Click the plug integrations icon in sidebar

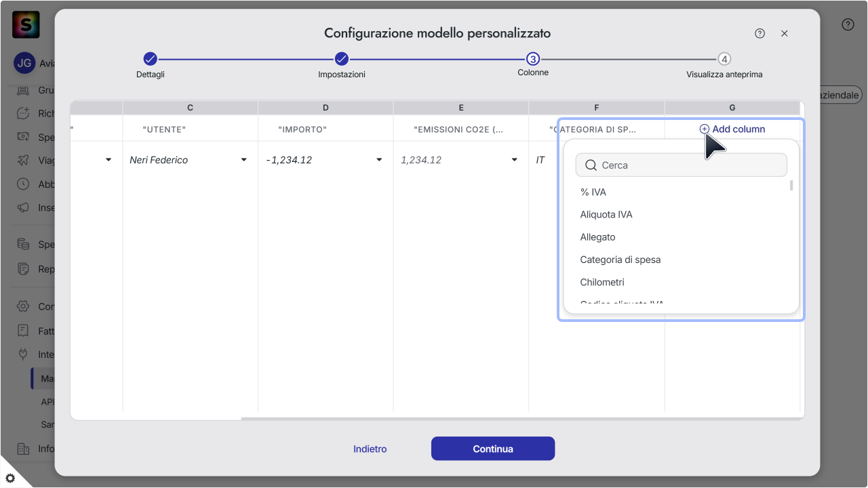[x=23, y=354]
